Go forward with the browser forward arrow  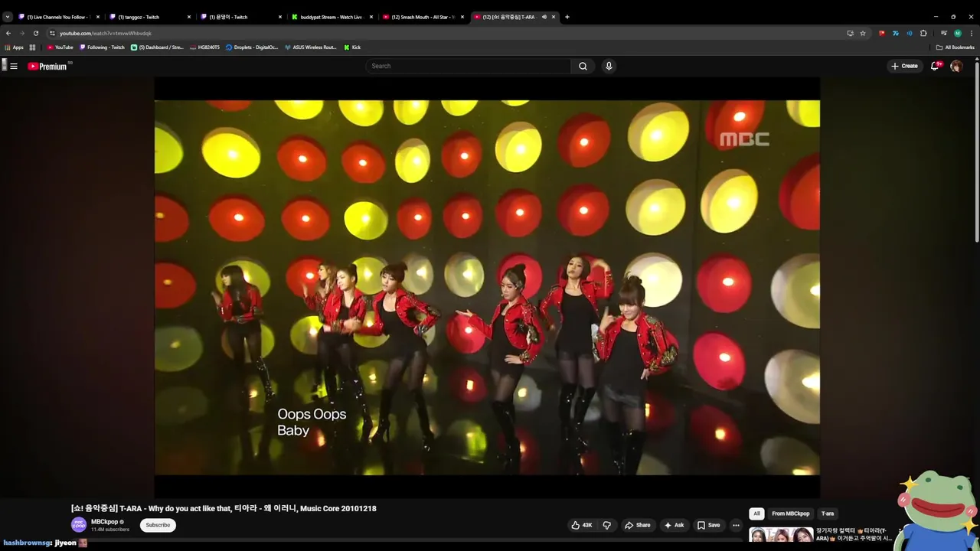coord(21,33)
